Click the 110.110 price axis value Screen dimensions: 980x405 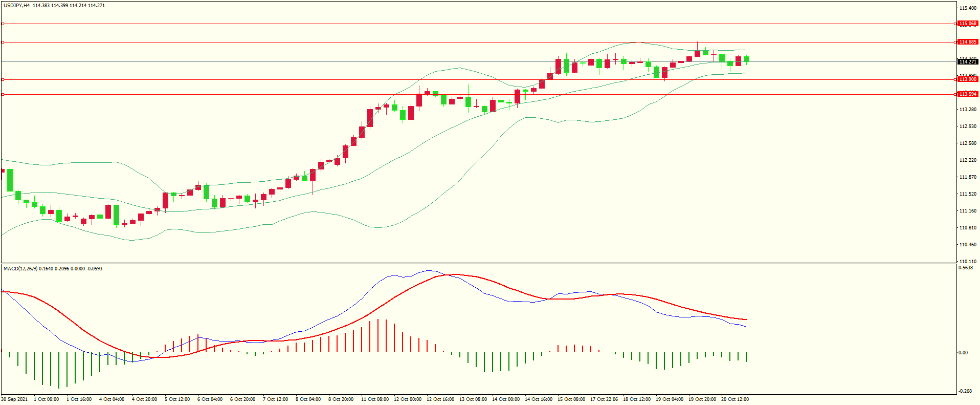968,262
